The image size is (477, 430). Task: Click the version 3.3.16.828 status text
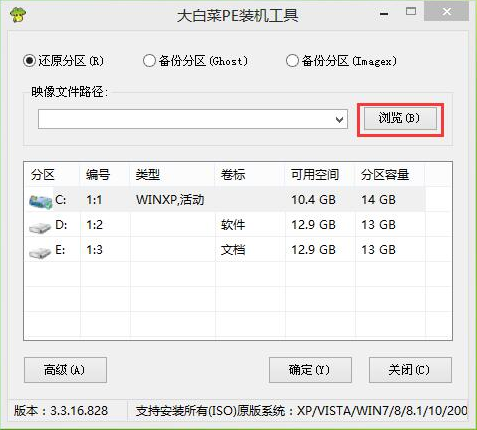pos(61,411)
